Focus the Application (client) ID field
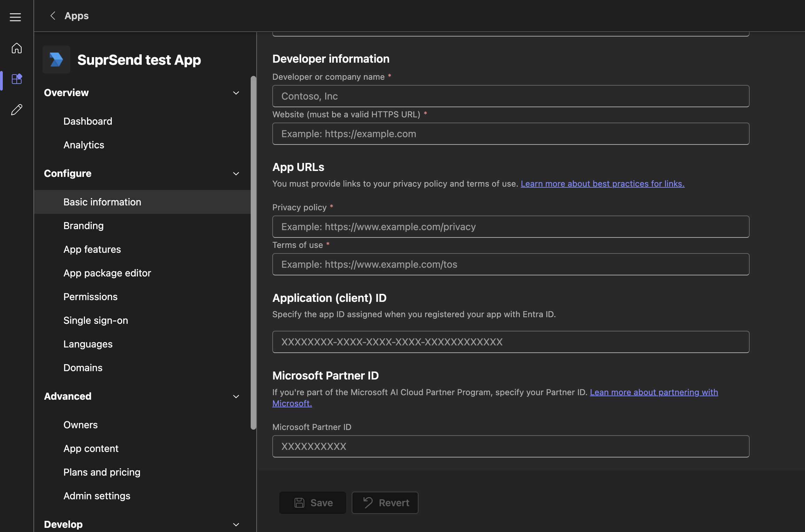 click(510, 342)
